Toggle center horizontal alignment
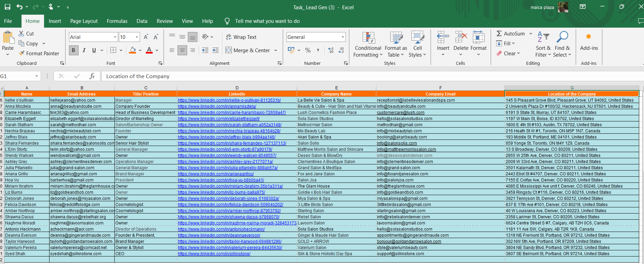 [x=182, y=50]
